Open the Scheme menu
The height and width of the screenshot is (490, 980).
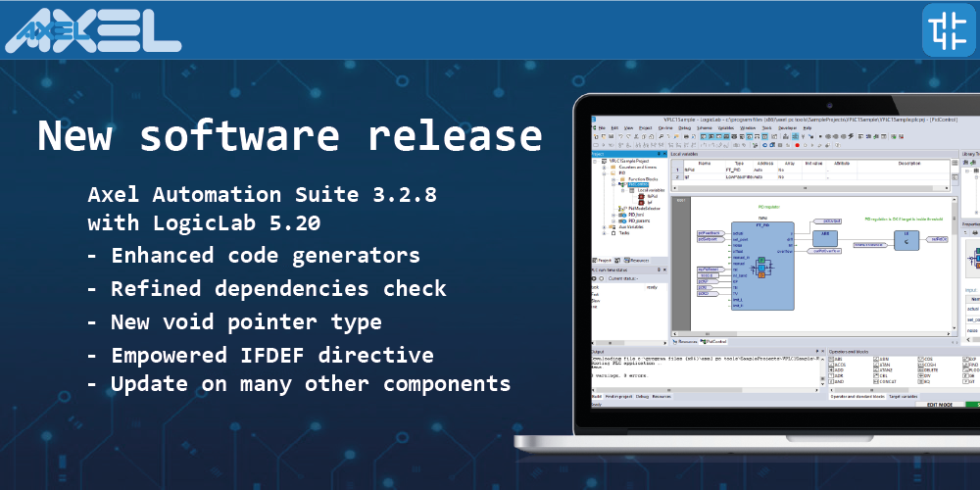click(705, 128)
